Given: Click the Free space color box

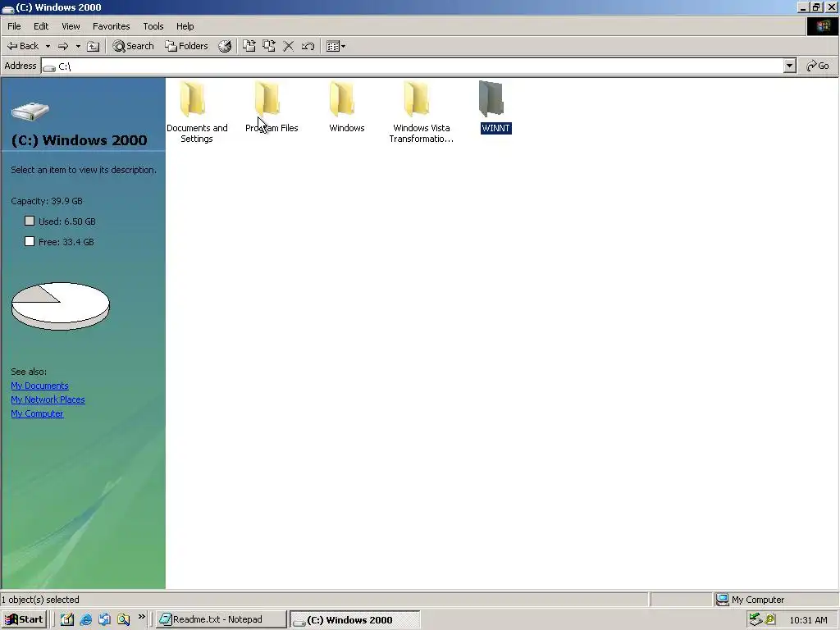Looking at the screenshot, I should pos(30,241).
